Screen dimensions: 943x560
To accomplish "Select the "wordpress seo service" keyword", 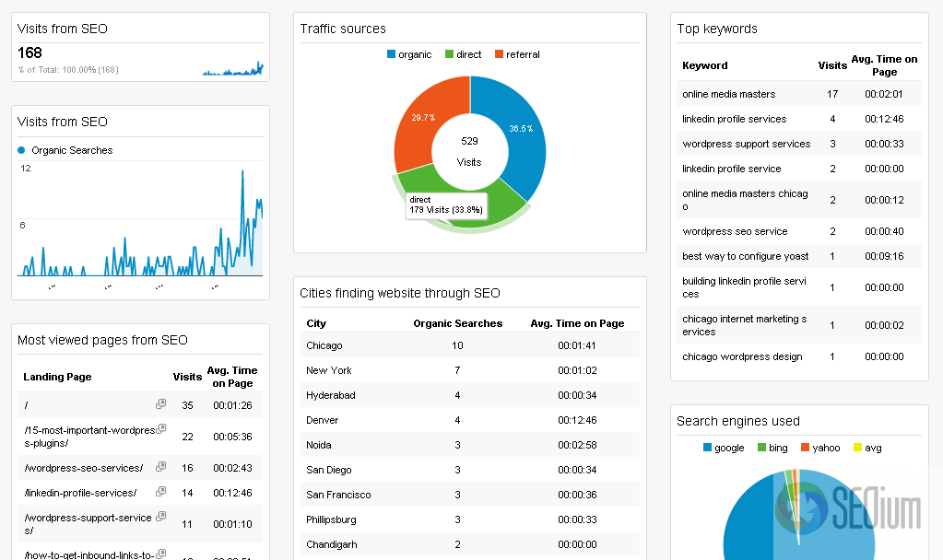I will [x=735, y=231].
